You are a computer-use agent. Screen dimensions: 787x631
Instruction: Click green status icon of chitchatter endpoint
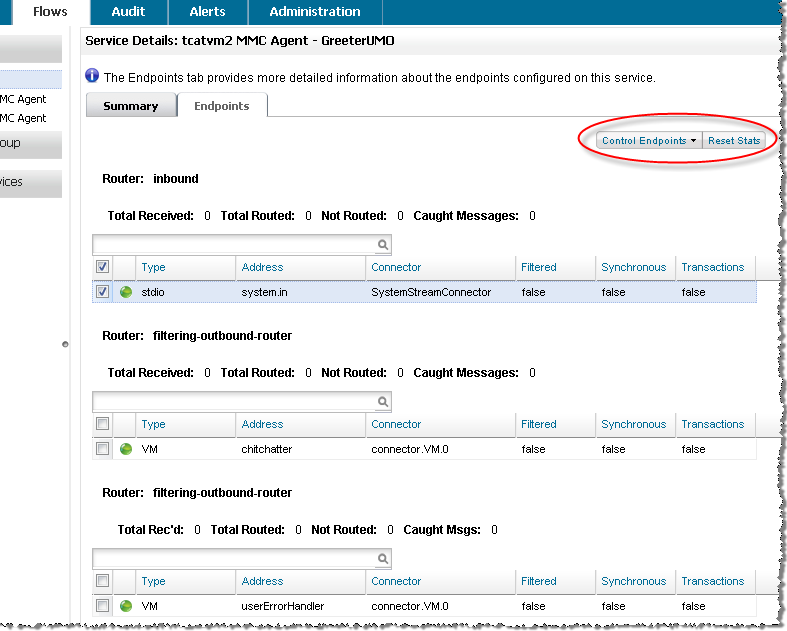(x=126, y=449)
